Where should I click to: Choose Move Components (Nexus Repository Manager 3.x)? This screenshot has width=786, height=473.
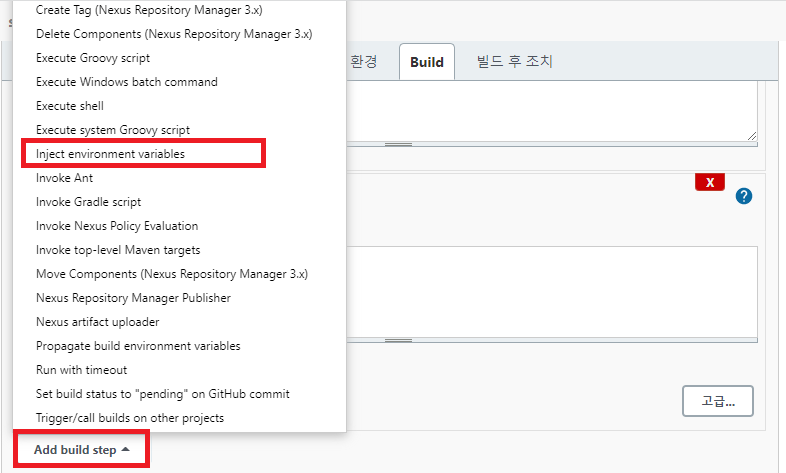[172, 274]
